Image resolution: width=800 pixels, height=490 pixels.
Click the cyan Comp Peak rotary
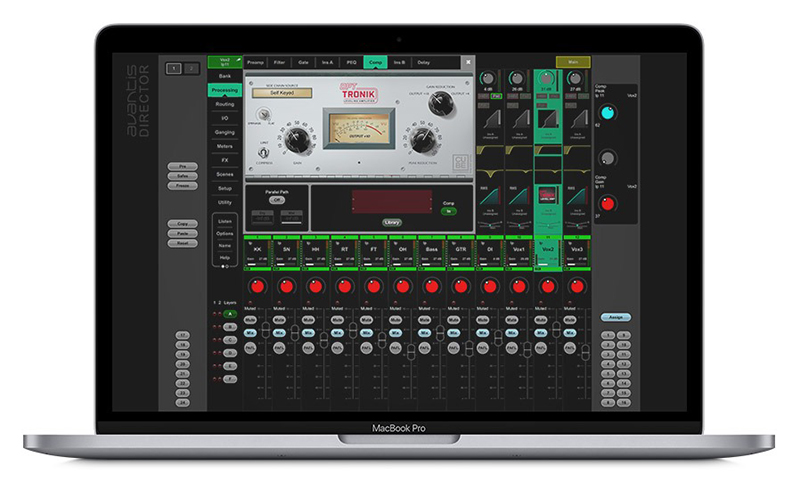[x=607, y=113]
